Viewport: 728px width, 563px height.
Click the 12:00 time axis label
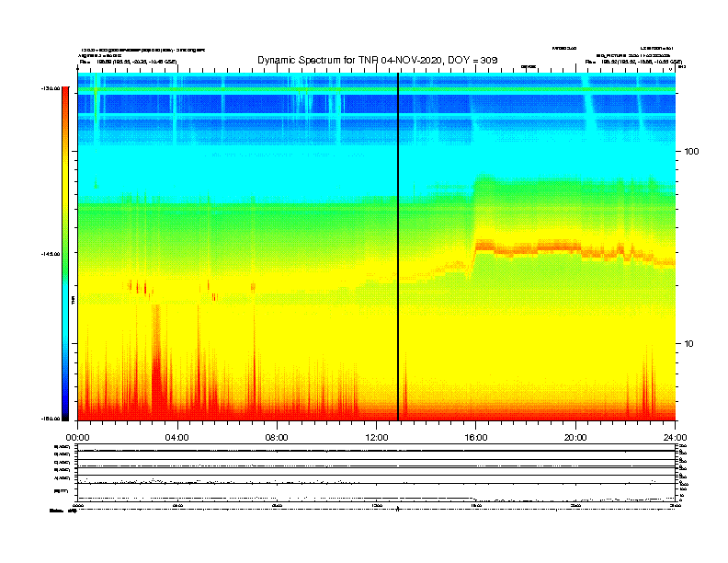(377, 438)
